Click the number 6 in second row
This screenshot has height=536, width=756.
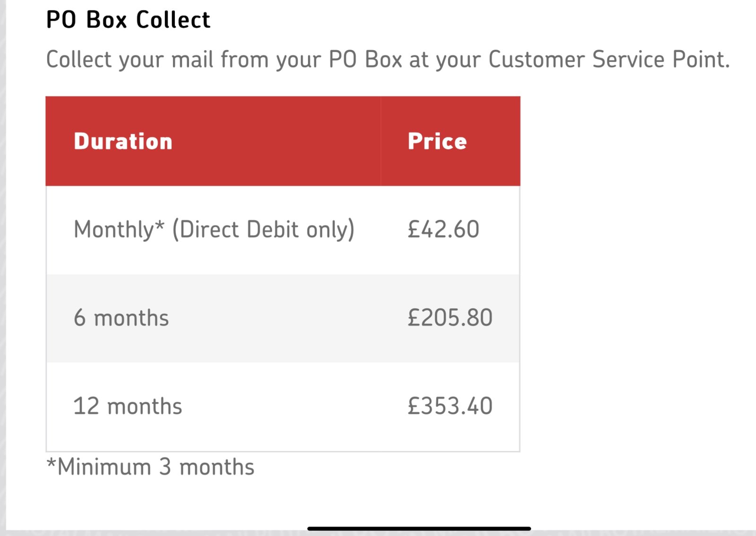click(x=79, y=318)
